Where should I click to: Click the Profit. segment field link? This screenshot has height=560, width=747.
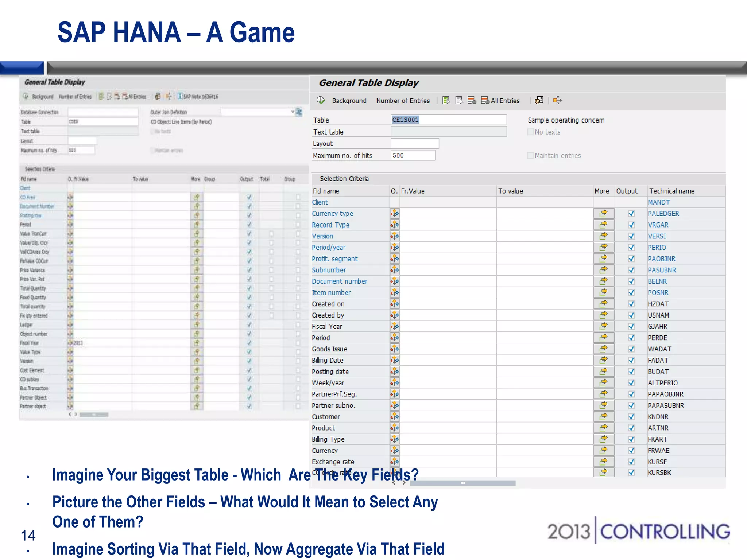(335, 259)
